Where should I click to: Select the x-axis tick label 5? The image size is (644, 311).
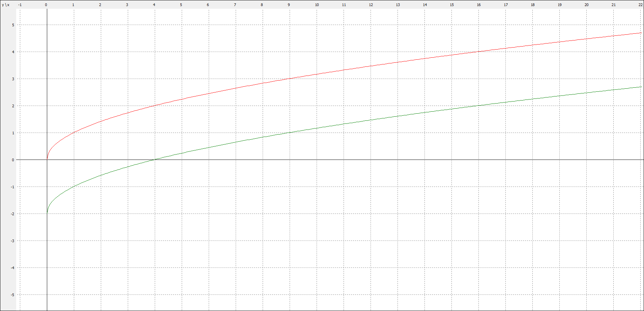click(x=181, y=5)
